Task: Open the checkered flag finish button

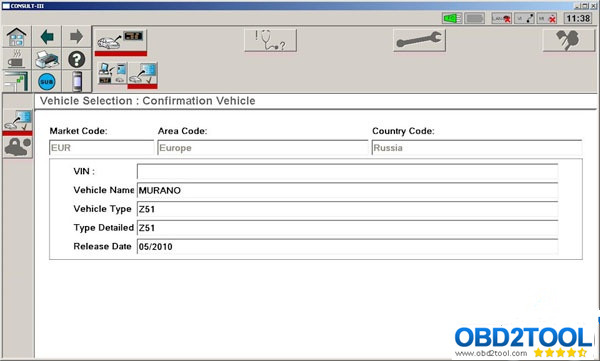Action: click(x=569, y=40)
